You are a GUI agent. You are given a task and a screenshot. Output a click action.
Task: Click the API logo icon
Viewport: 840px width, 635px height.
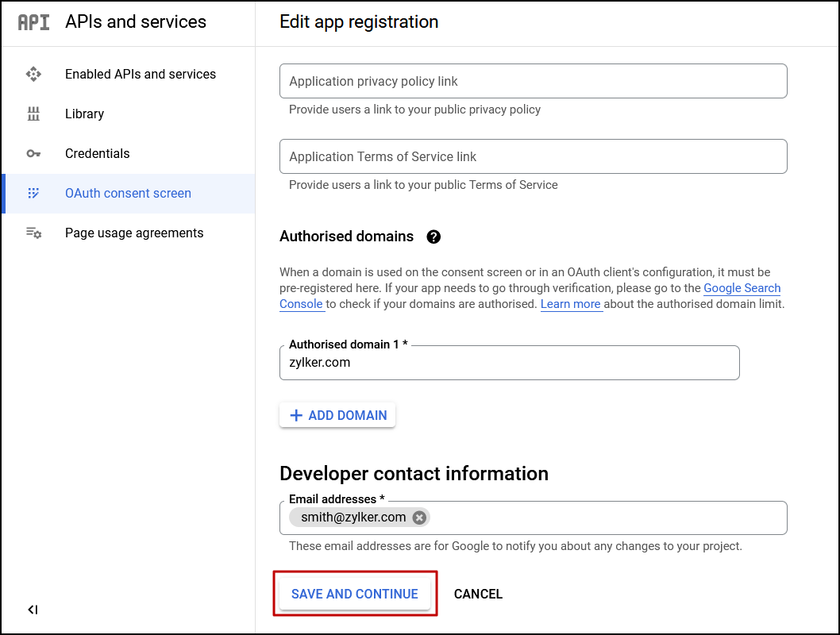pos(33,22)
